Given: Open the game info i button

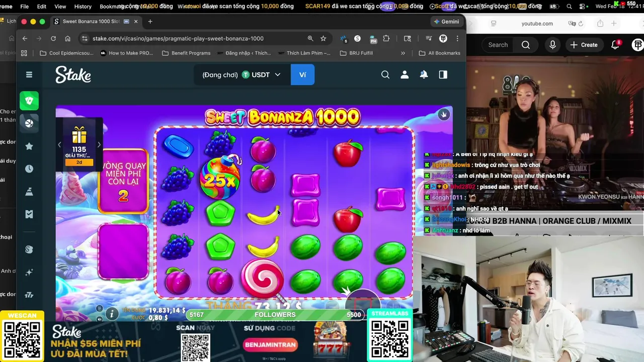Looking at the screenshot, I should [111, 314].
